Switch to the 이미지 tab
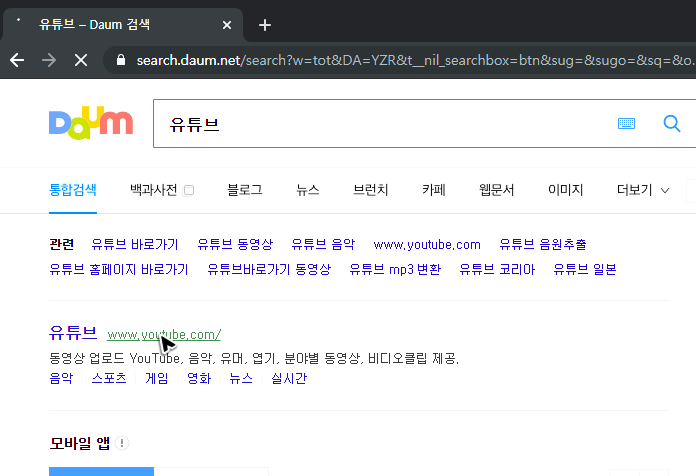Image resolution: width=696 pixels, height=476 pixels. [566, 190]
